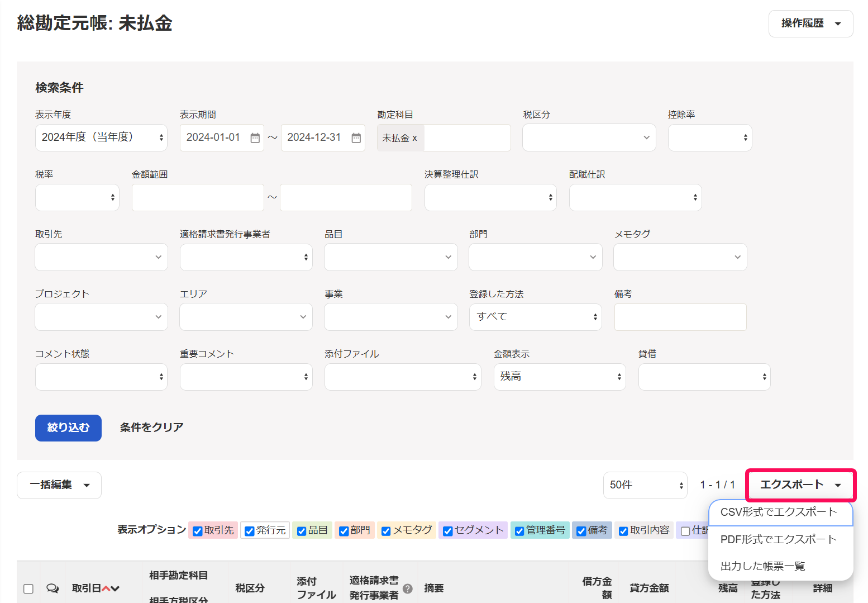Click 条件をクリア to reset filters

151,428
